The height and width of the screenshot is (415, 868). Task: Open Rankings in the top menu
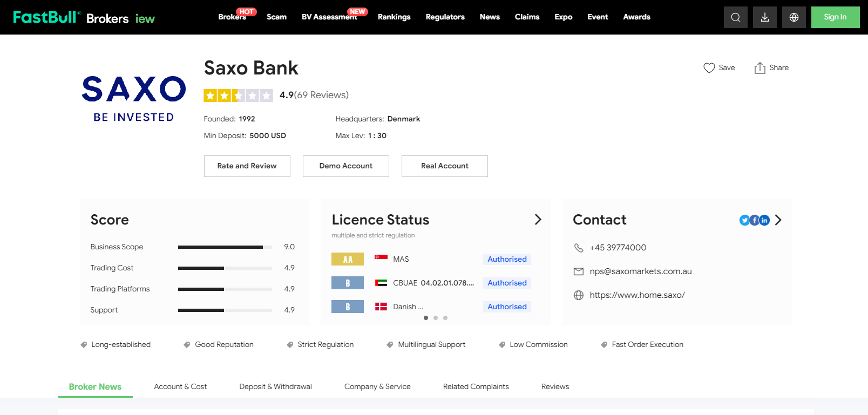[x=394, y=17]
